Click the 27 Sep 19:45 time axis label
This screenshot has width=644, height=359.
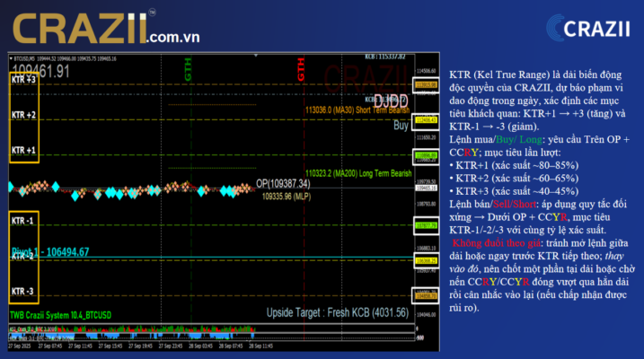(x=140, y=346)
